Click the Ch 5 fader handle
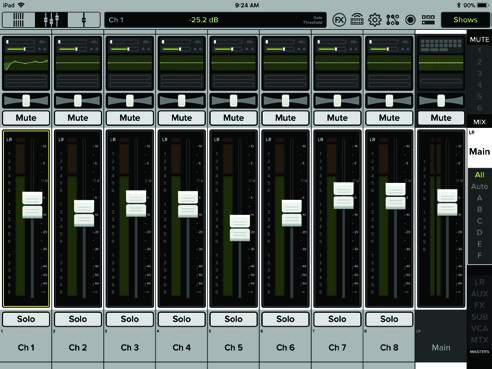Screen dimensions: 492x369 click(x=240, y=228)
